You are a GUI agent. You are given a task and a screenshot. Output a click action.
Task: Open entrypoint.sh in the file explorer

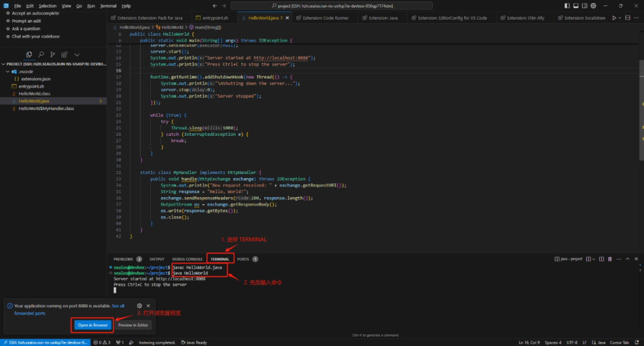32,86
